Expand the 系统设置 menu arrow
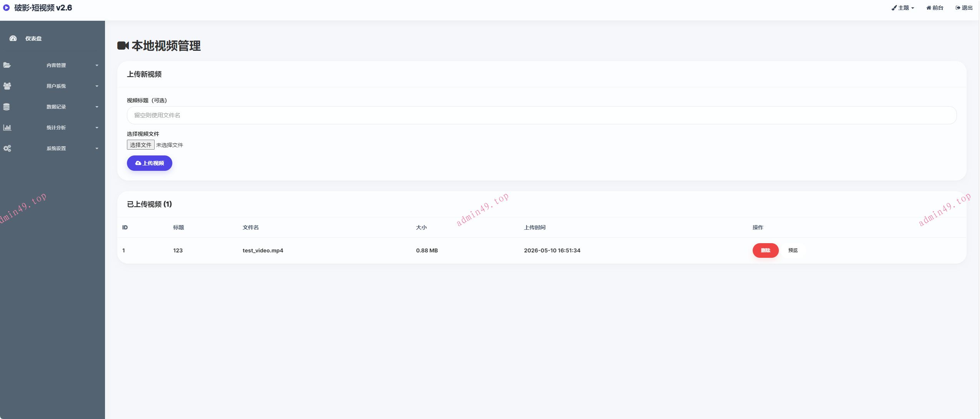Screen dimensions: 980x419 pyautogui.click(x=97, y=149)
